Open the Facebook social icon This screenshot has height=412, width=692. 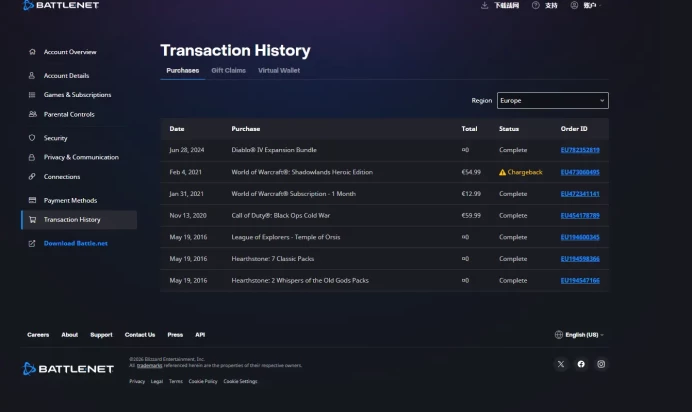(581, 364)
